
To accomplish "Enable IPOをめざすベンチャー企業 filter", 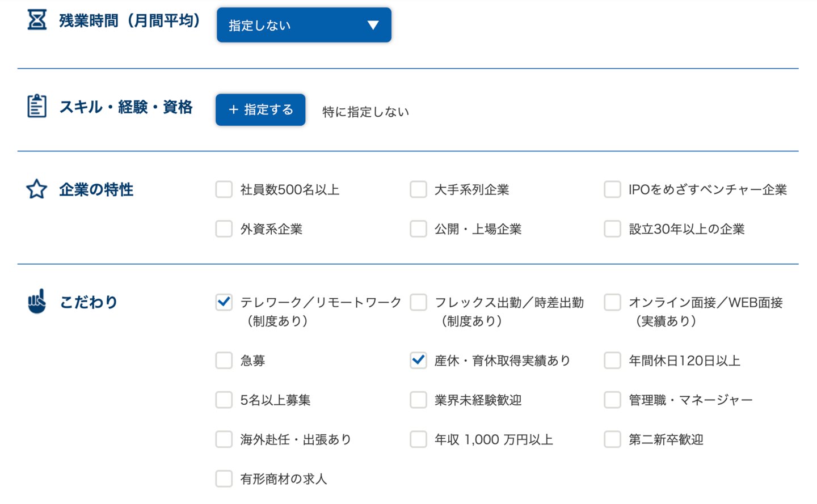I will (612, 189).
